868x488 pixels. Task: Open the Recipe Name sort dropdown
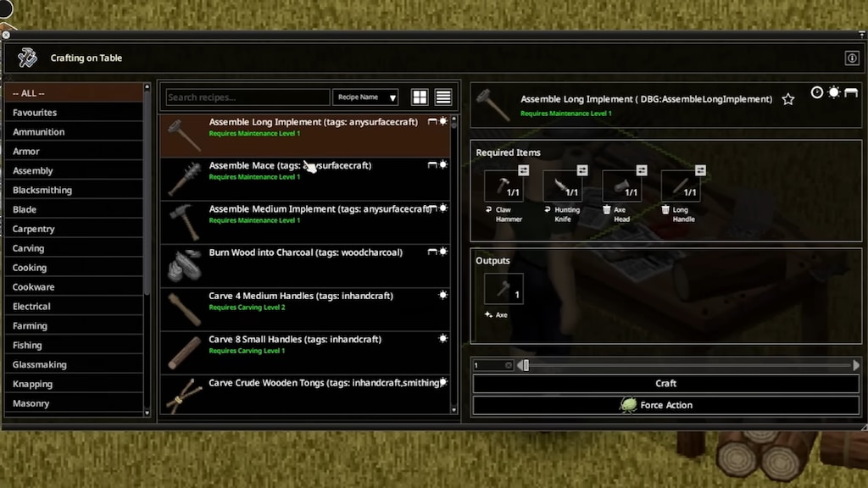[x=365, y=97]
